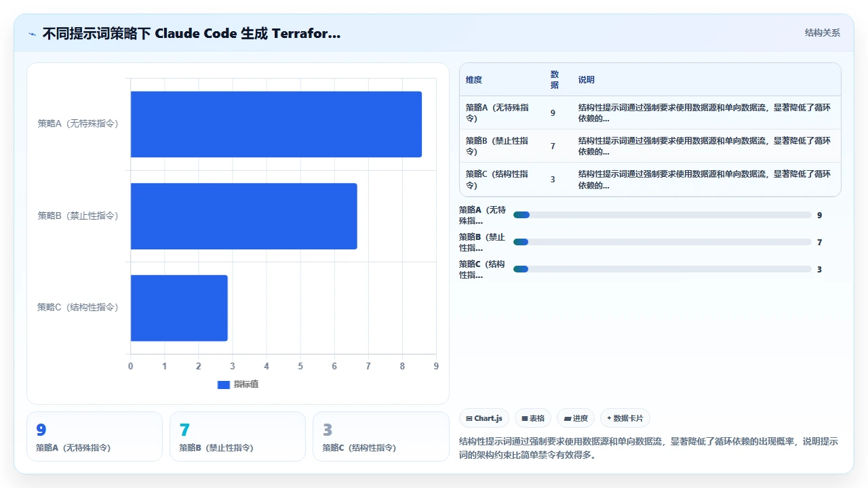Select the Chart.js tag chip
Screen dimensions: 868x488
(484, 418)
